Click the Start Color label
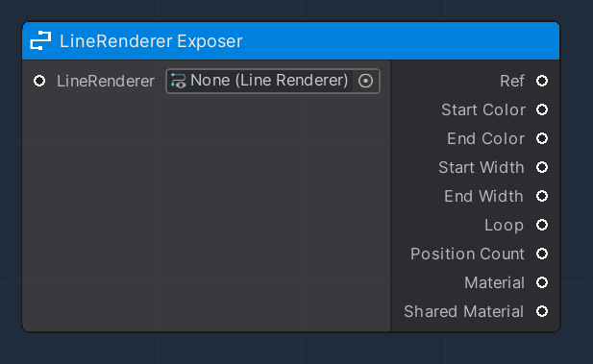Viewport: 593px width, 364px height. 483,110
